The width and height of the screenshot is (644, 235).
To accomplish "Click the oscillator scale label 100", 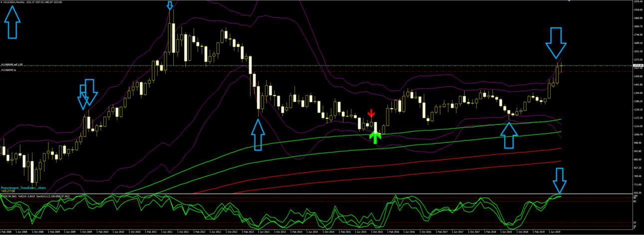I will point(636,196).
